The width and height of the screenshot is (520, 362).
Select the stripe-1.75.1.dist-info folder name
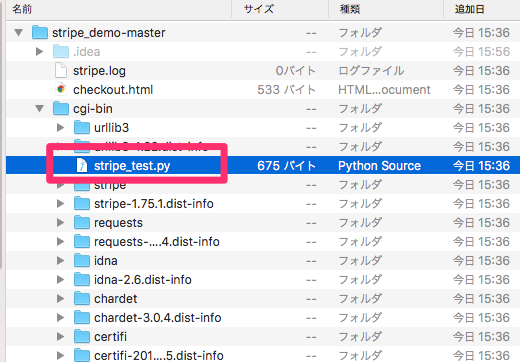coord(154,204)
